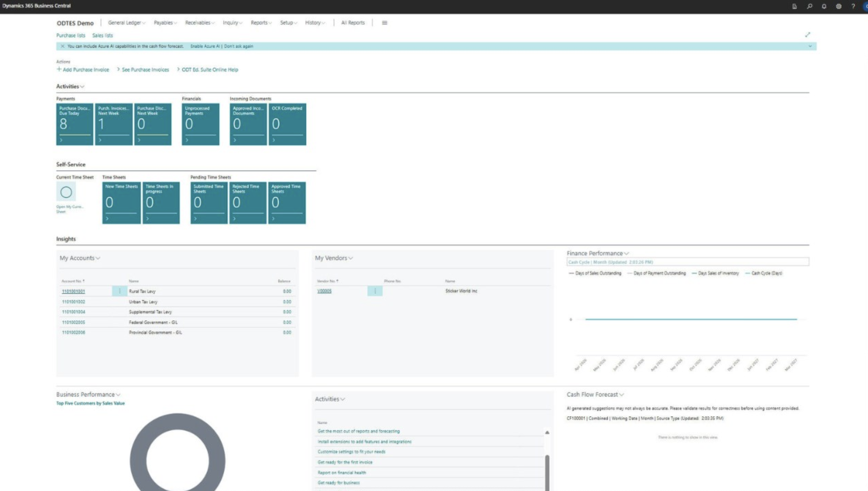Screen dimensions: 868x491
Task: Open Time Sheets In Progress tile
Action: (x=161, y=203)
